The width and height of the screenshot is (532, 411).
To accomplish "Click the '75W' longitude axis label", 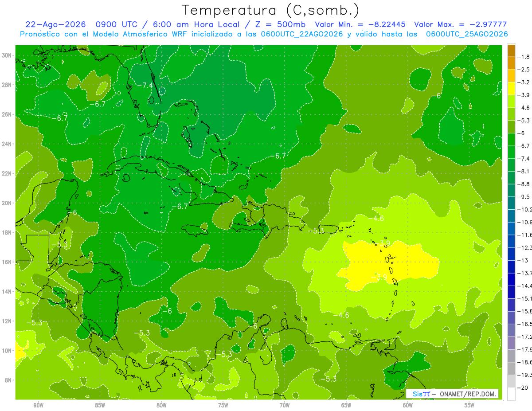I will (223, 405).
